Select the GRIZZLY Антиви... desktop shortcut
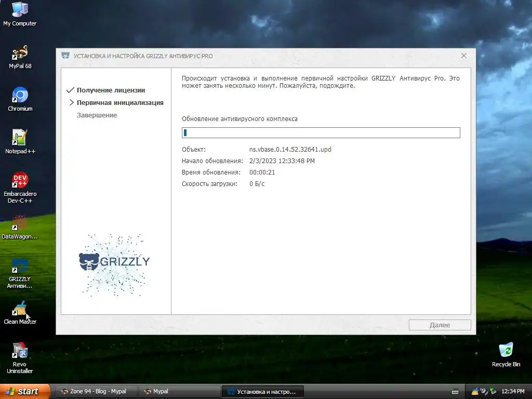This screenshot has width=532, height=399. [20, 273]
